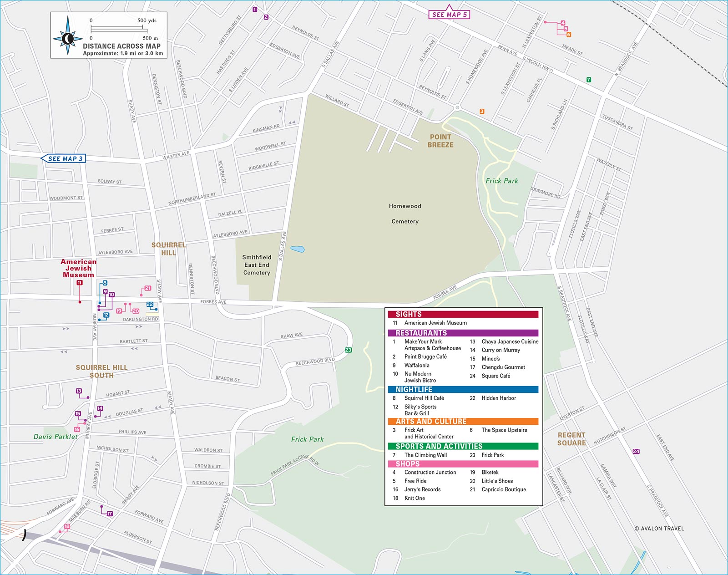Click blue marker 12 Silky's Sports Bar
Image resolution: width=728 pixels, height=575 pixels.
point(106,315)
